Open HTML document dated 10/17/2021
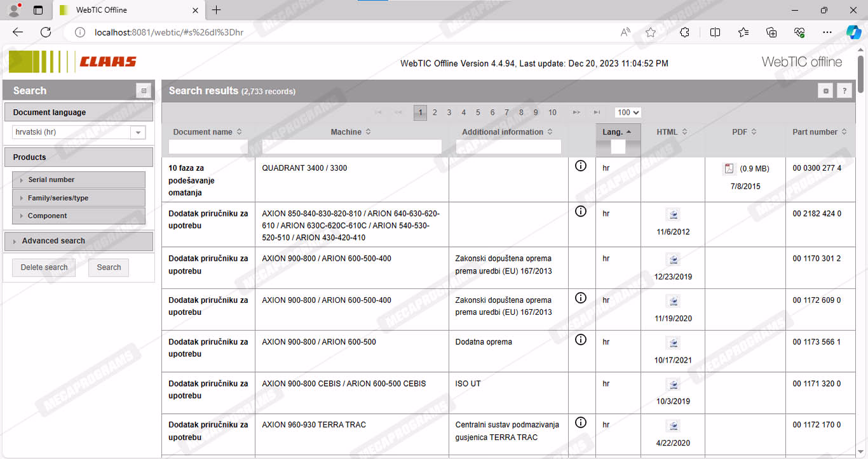 673,343
